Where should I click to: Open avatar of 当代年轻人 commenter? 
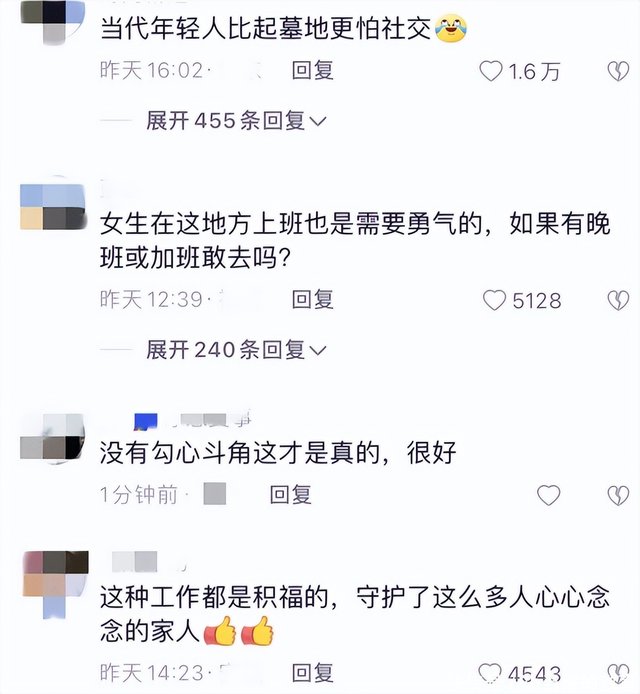[x=53, y=21]
